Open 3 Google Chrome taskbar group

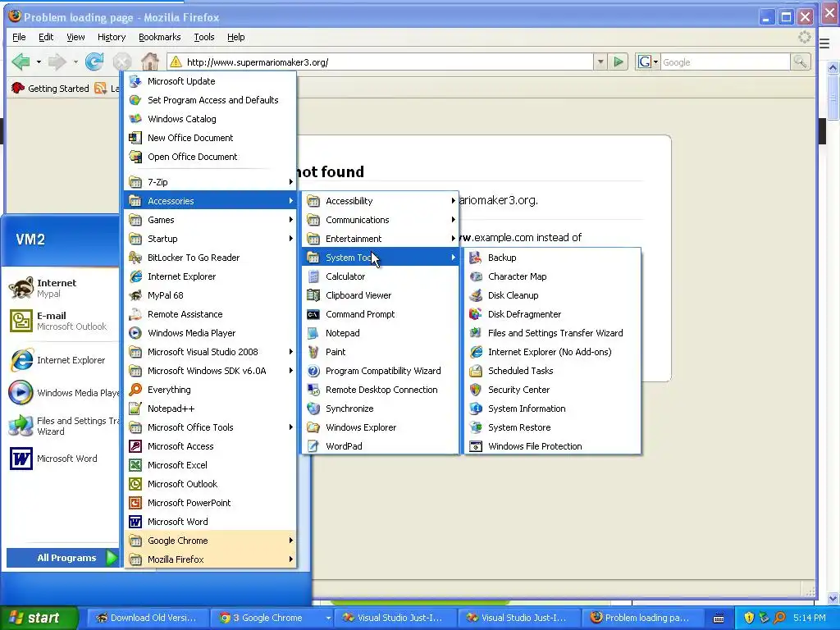(x=271, y=618)
